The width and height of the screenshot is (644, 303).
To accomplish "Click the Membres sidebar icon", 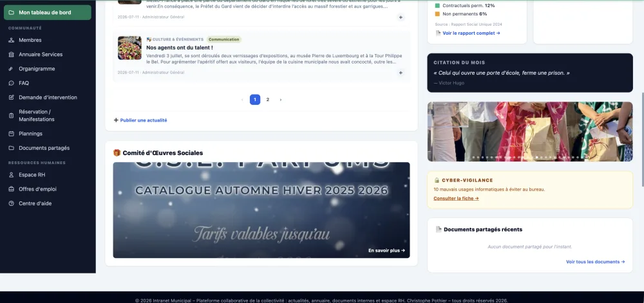I will point(11,40).
